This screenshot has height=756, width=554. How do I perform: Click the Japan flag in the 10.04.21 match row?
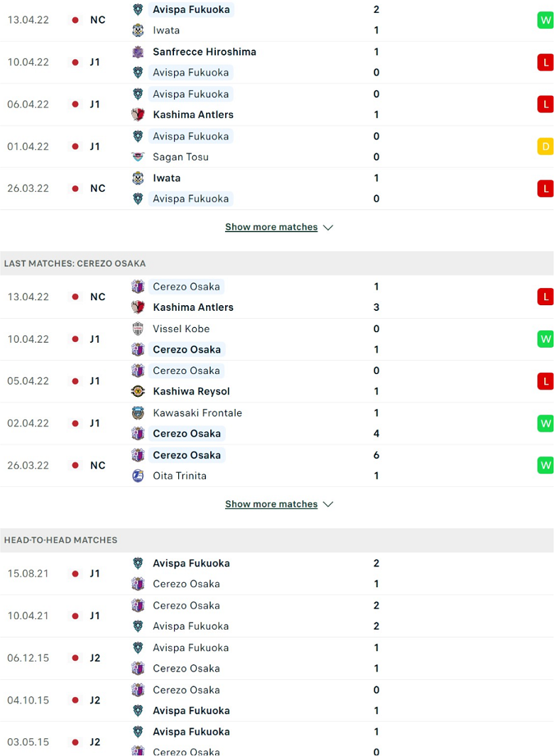coord(75,616)
